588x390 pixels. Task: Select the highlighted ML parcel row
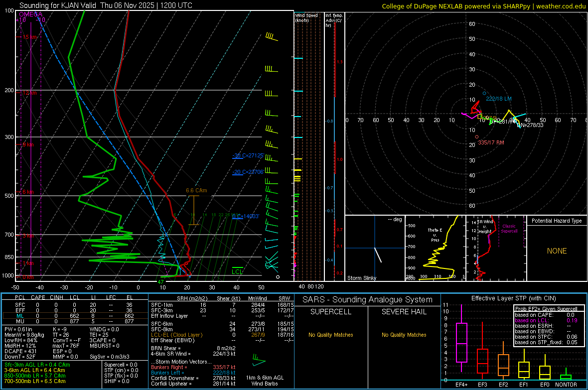[75, 316]
